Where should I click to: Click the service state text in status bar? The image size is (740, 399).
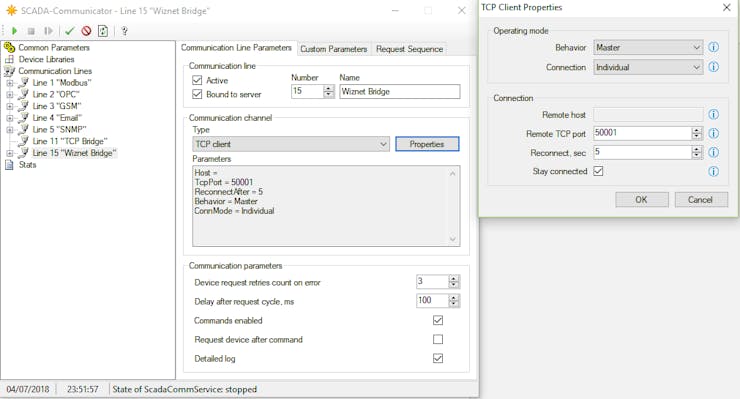click(185, 390)
